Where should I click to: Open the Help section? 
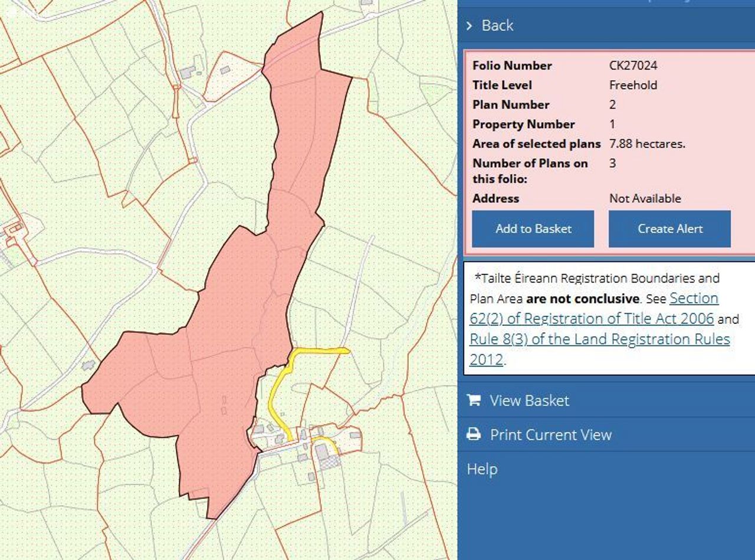pos(482,469)
